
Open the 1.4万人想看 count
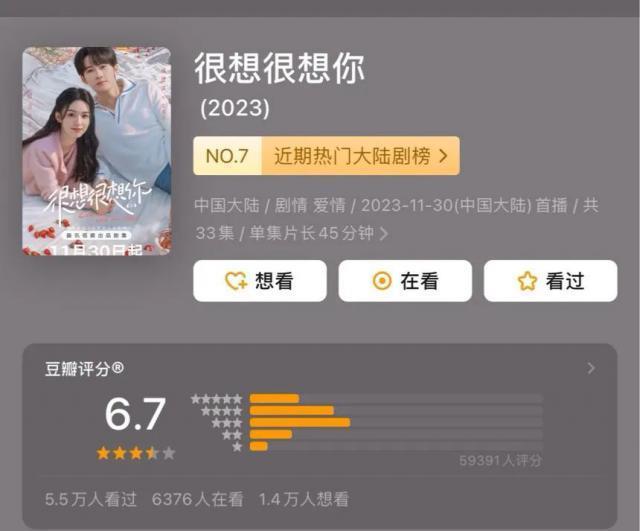pyautogui.click(x=304, y=500)
